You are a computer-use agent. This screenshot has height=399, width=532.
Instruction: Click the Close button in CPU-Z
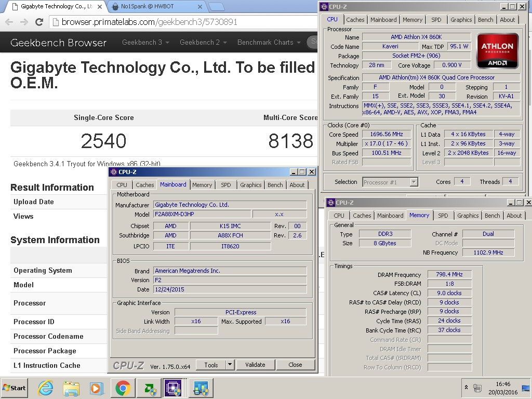pyautogui.click(x=295, y=365)
